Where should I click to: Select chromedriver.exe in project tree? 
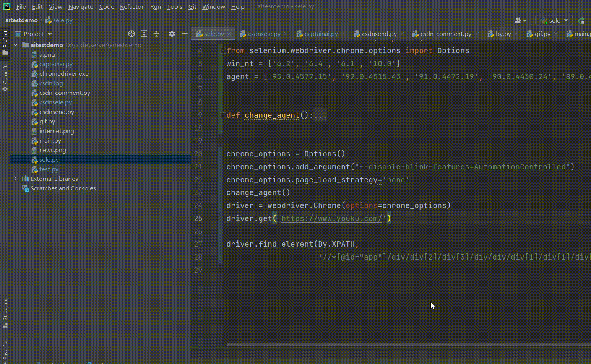pyautogui.click(x=64, y=73)
